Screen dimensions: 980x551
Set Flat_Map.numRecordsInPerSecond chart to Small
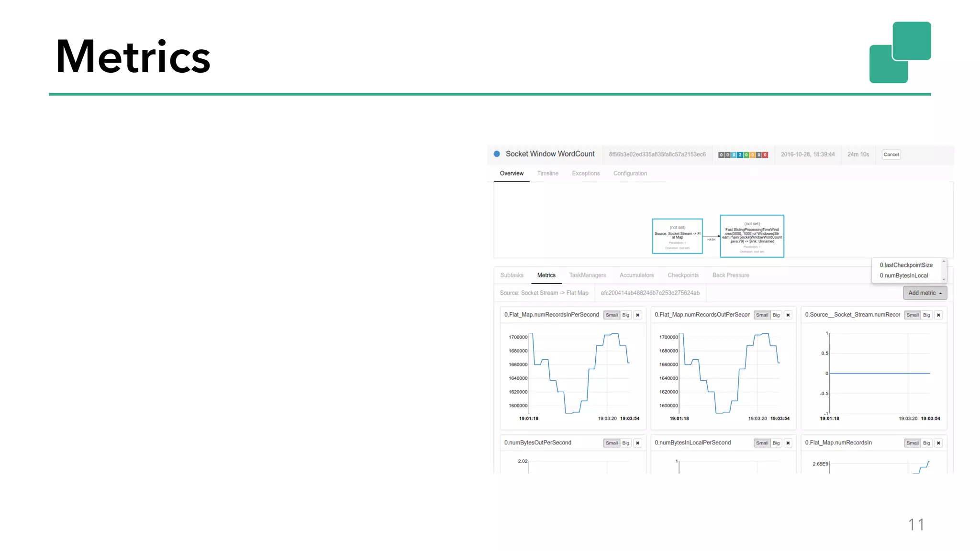tap(612, 315)
